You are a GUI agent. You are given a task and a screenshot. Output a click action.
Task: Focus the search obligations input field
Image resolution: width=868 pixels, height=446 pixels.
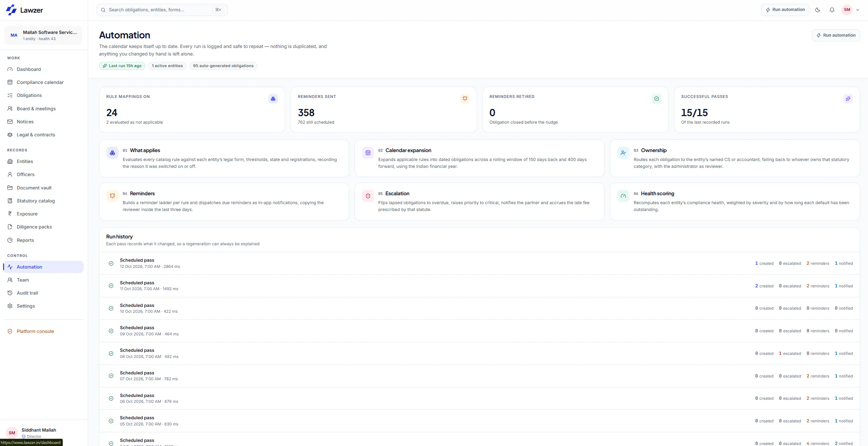[x=162, y=10]
